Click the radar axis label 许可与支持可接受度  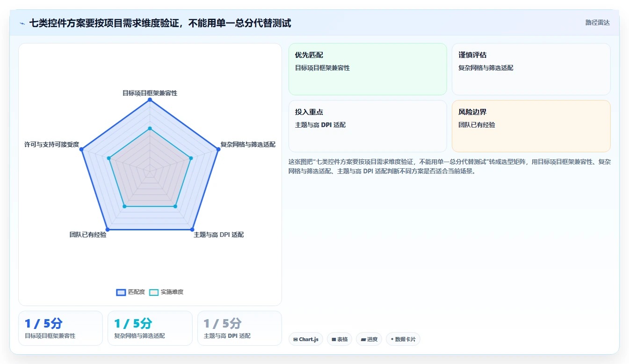51,144
